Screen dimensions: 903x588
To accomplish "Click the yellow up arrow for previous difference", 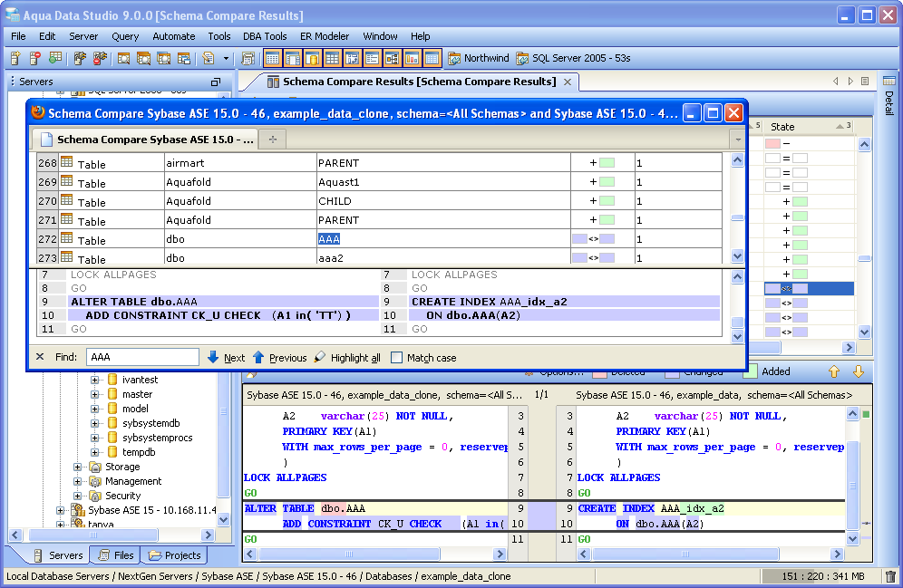I will (834, 371).
